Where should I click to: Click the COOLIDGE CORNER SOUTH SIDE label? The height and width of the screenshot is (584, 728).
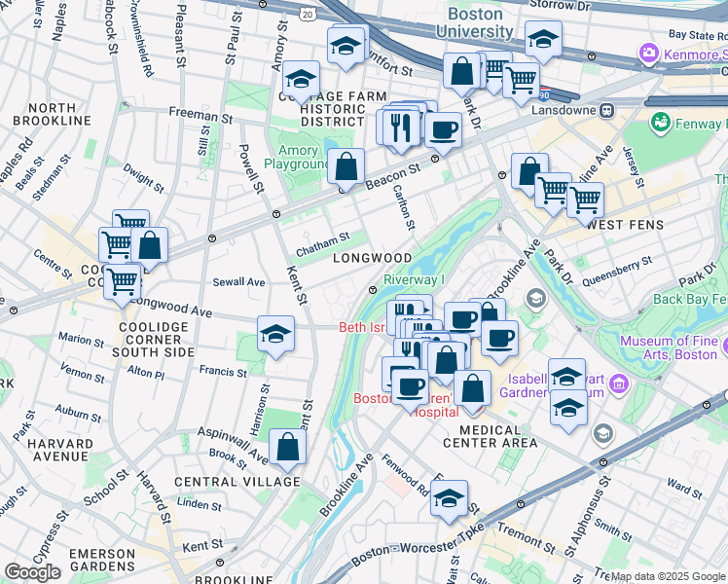(153, 340)
